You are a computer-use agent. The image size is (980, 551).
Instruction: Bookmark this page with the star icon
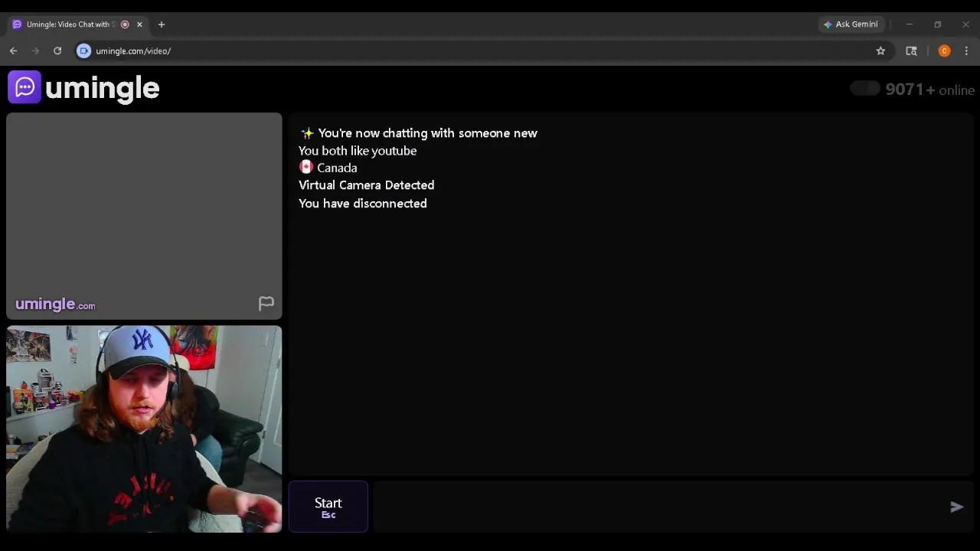(x=880, y=51)
